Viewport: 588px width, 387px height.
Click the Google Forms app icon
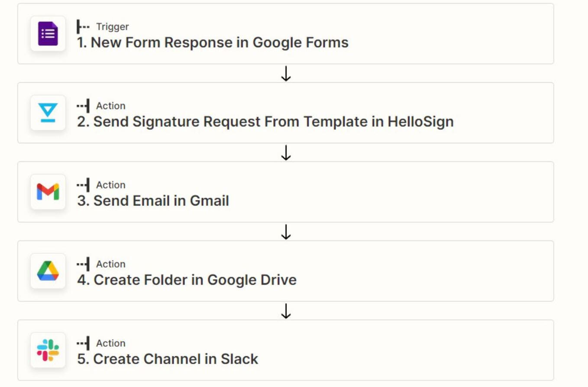[48, 34]
